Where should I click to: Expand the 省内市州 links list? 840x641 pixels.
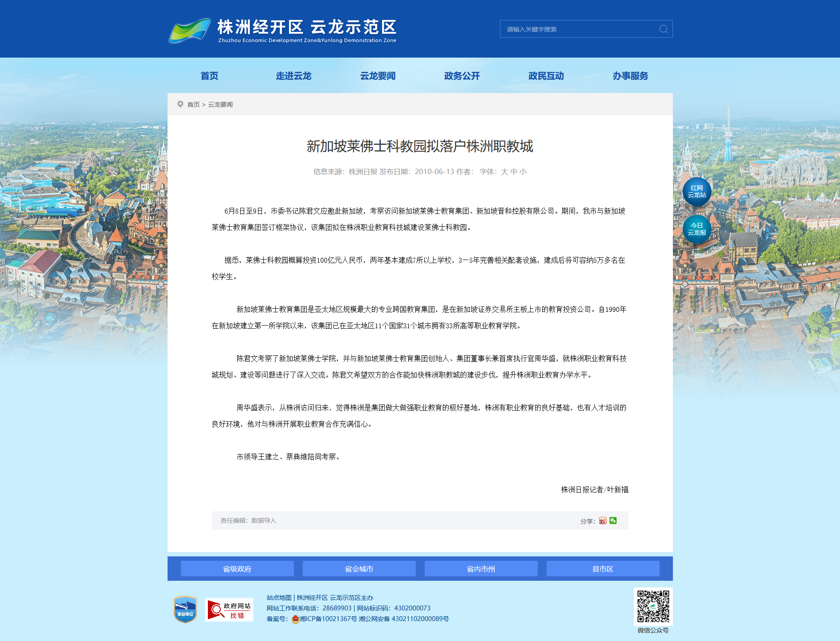click(481, 569)
